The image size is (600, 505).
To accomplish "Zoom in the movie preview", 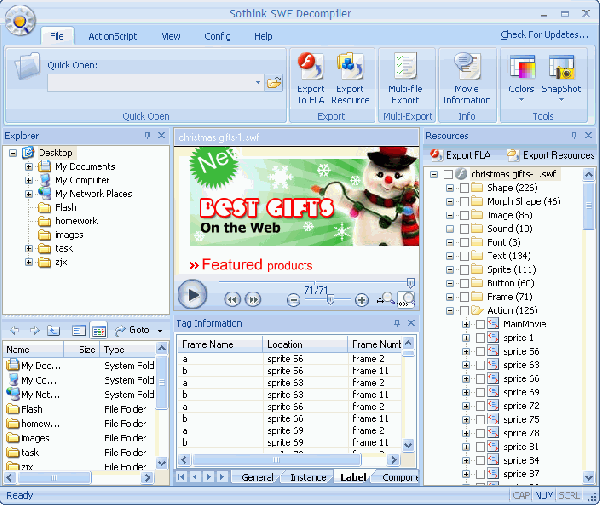I will coord(362,300).
